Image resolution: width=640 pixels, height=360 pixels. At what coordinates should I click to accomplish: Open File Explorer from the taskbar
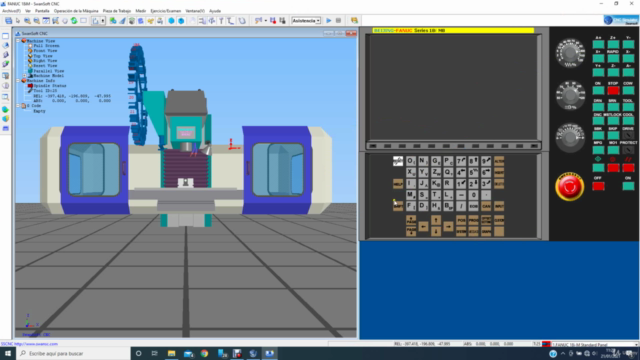[171, 353]
